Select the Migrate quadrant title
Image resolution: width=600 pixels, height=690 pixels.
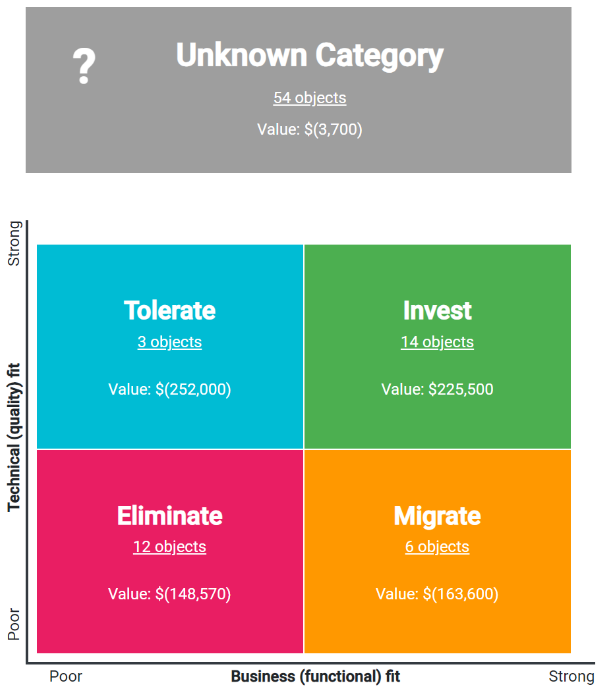(x=437, y=516)
